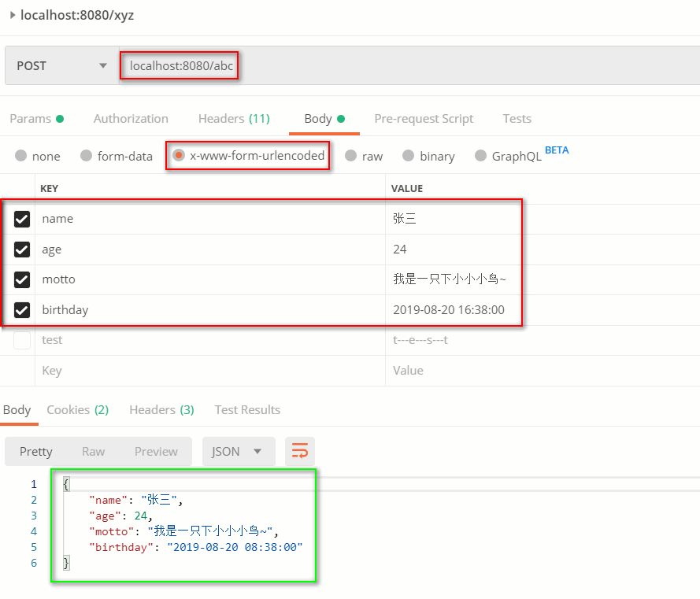Screen dimensions: 700x599
Task: Open the Test Results tab
Action: (247, 409)
